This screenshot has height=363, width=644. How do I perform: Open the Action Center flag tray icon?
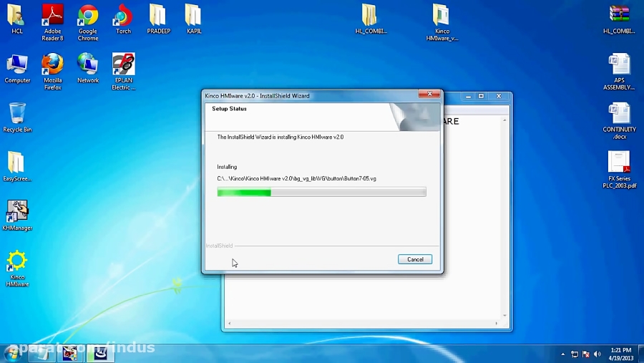[586, 354]
